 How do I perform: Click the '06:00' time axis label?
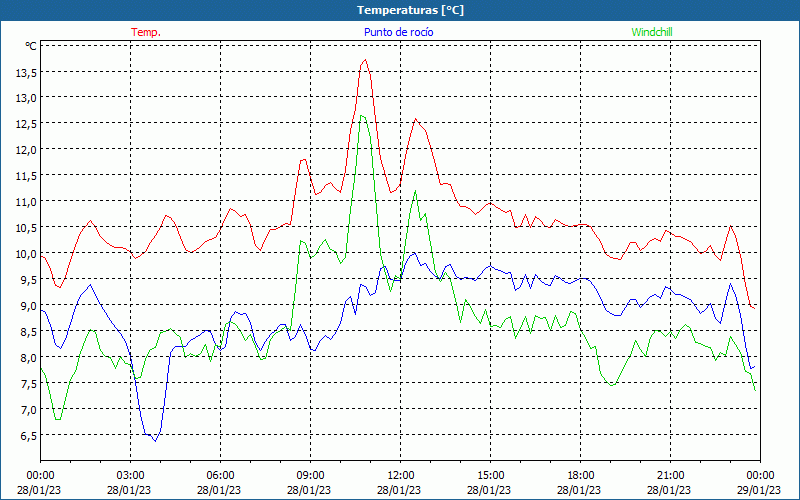[220, 476]
